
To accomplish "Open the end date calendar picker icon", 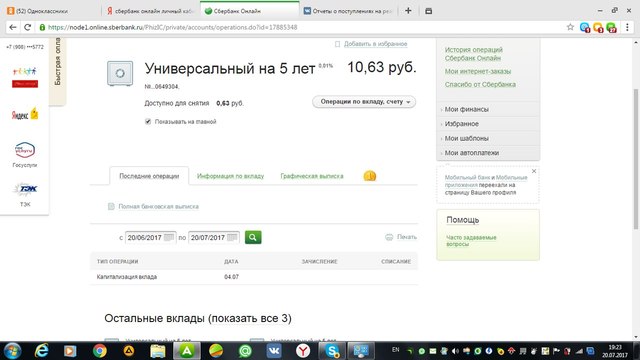I will (x=232, y=238).
